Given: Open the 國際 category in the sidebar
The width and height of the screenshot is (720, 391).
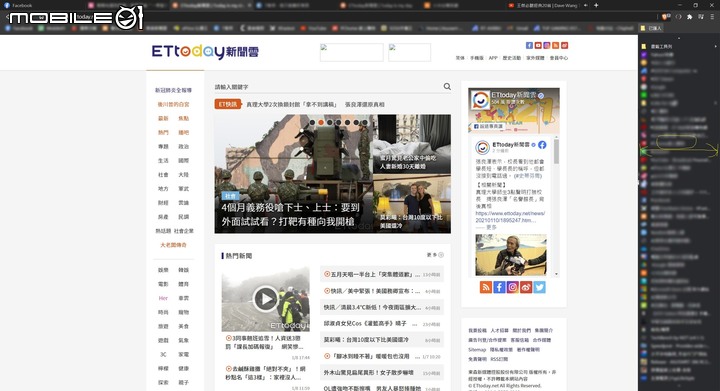Looking at the screenshot, I should pos(184,161).
